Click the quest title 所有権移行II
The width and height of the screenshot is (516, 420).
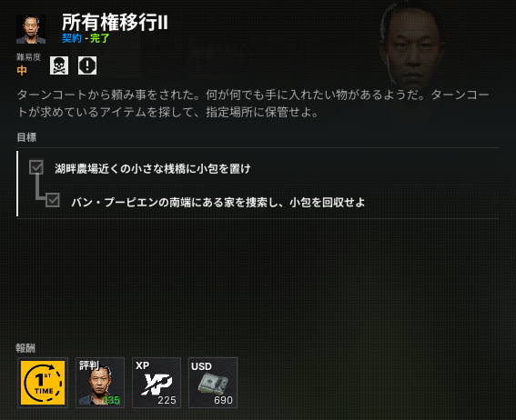[116, 23]
